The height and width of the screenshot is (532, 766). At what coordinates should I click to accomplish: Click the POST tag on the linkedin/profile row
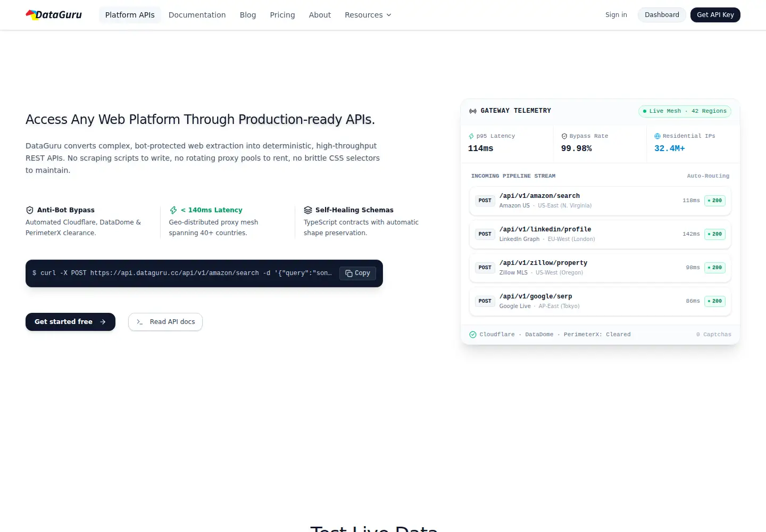485,234
